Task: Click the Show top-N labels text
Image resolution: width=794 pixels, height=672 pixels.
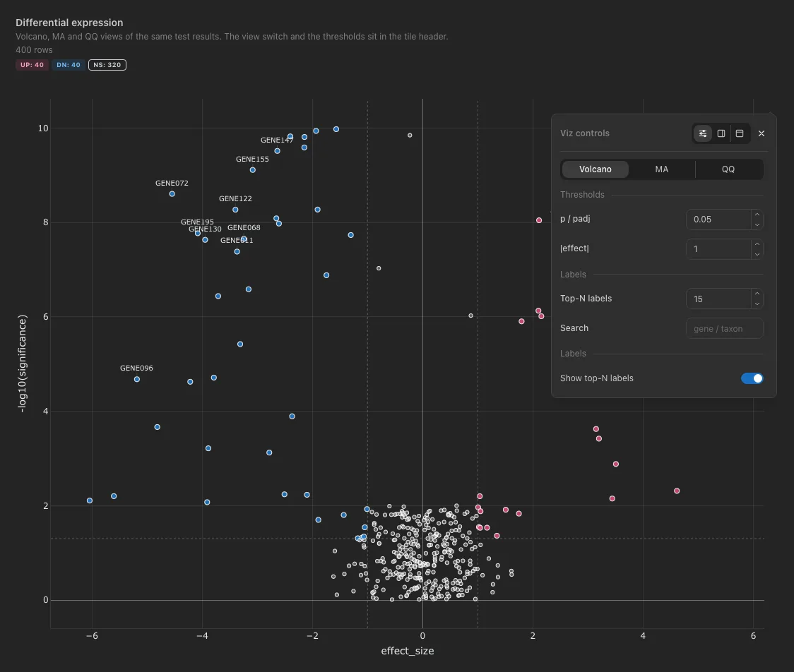Action: point(596,378)
